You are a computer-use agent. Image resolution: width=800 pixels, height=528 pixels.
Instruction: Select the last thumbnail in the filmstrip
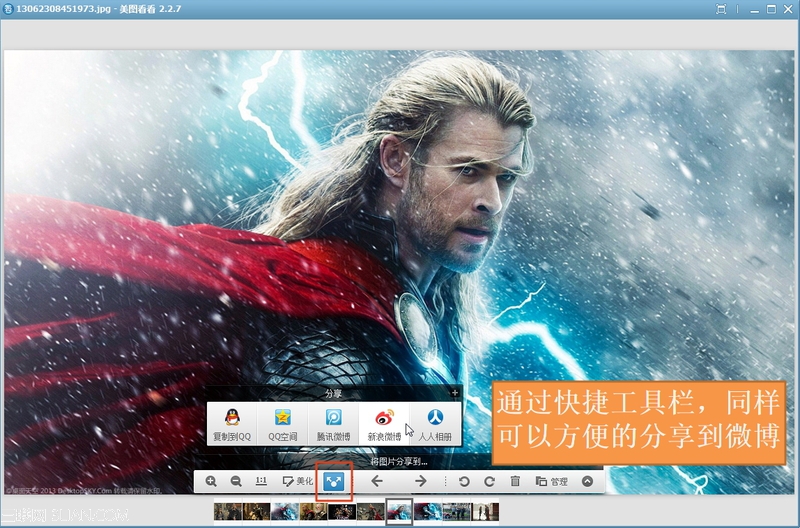coord(485,511)
